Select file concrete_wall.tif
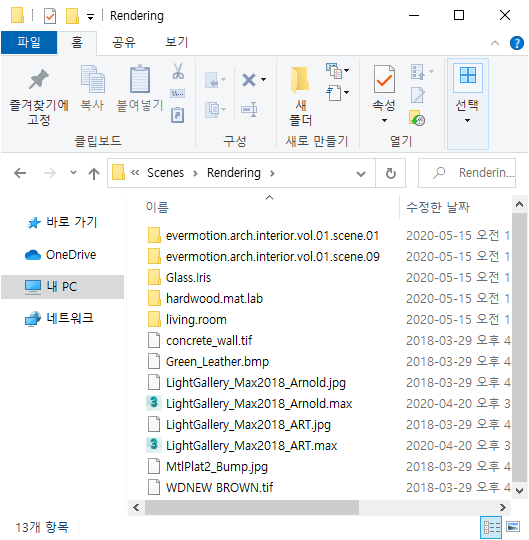The height and width of the screenshot is (540, 529). (209, 341)
